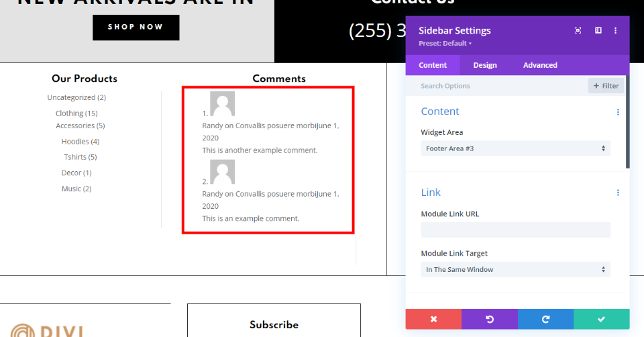Save settings with the green checkmark
Image resolution: width=644 pixels, height=337 pixels.
tap(601, 319)
